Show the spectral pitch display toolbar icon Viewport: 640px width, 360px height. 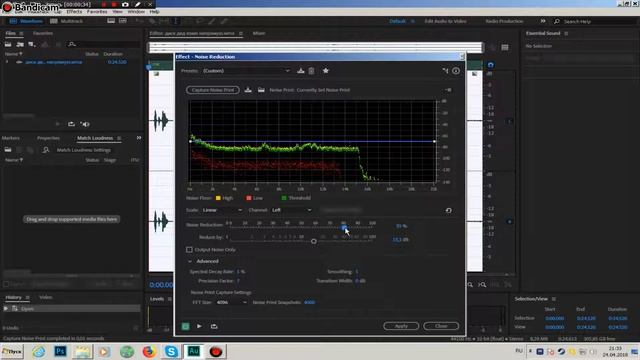(x=122, y=21)
